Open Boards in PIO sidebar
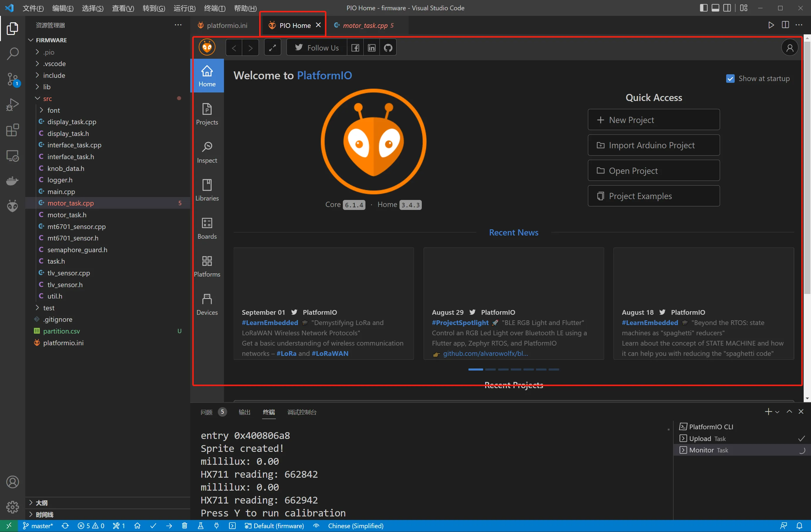 pos(207,228)
